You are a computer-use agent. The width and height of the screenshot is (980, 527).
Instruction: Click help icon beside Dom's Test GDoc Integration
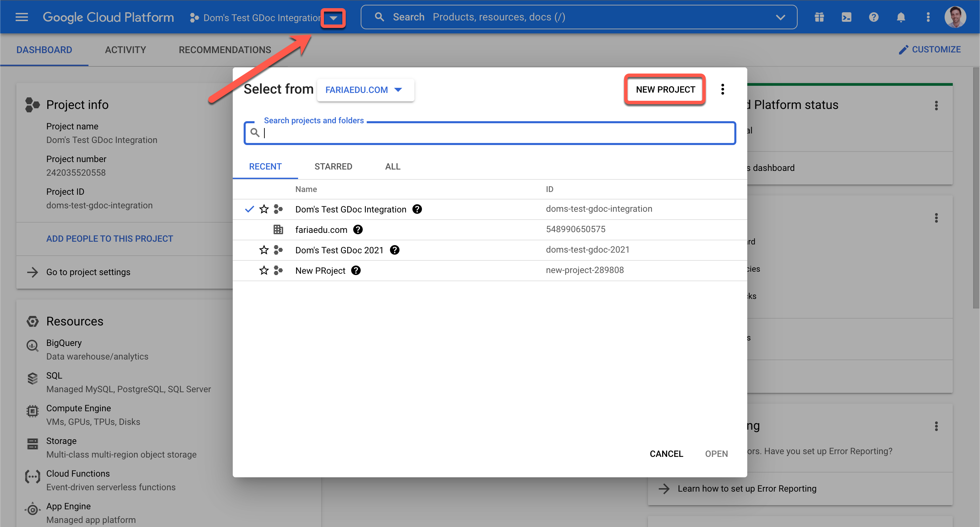click(417, 209)
